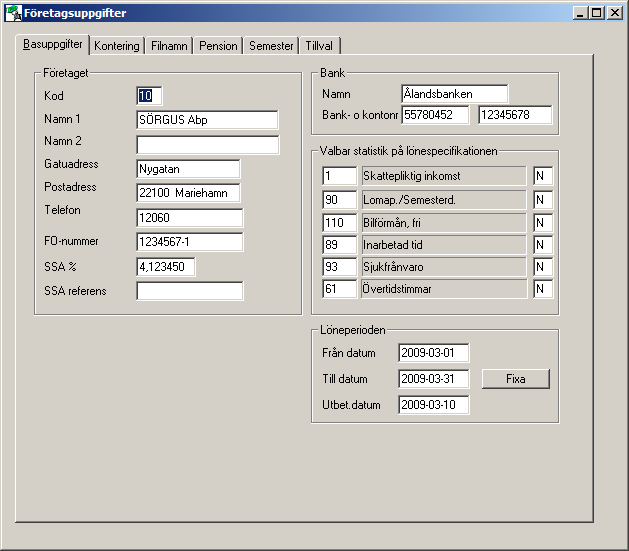Maximize the Företagsuppgifter window

(597, 13)
